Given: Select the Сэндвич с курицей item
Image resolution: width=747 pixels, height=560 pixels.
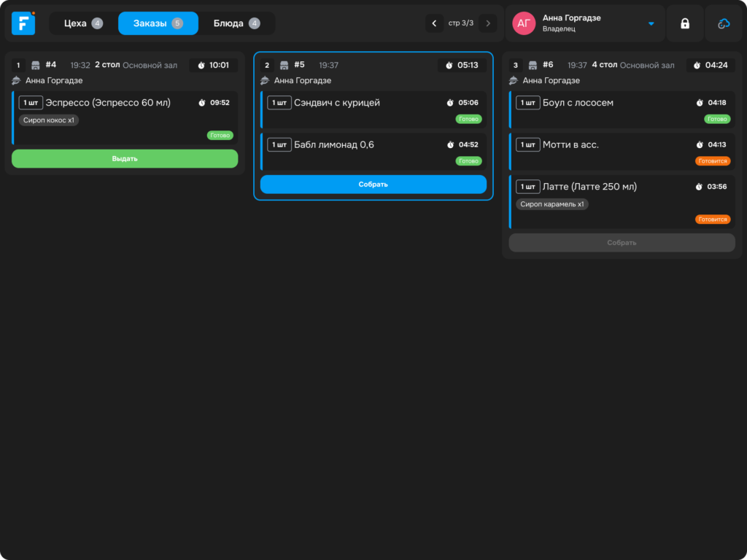Looking at the screenshot, I should [x=373, y=109].
